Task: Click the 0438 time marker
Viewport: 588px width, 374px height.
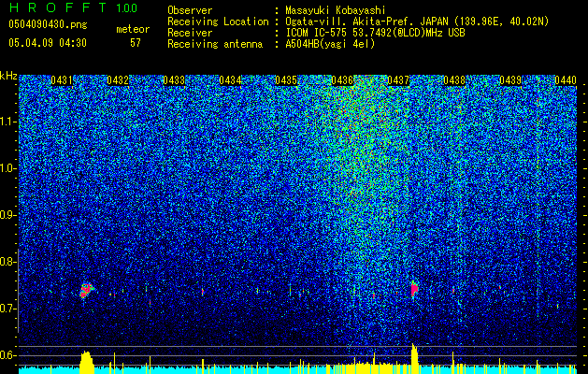Action: (454, 80)
